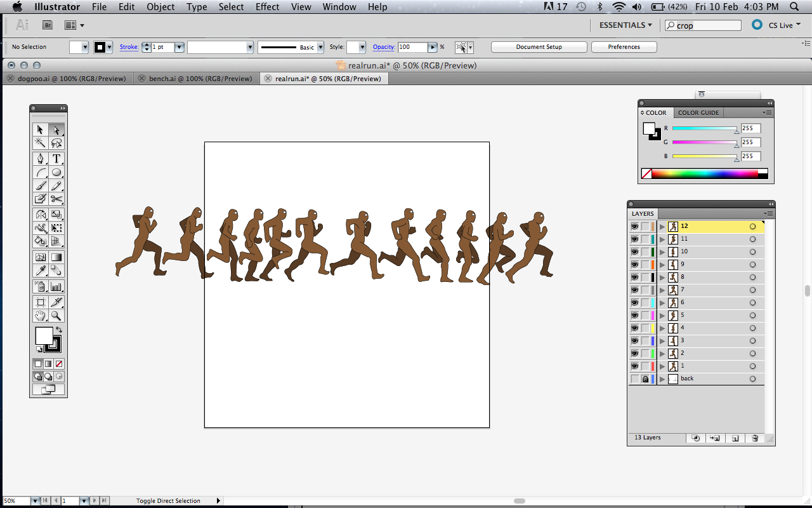Open the Edit menu
This screenshot has height=508, width=812.
127,7
